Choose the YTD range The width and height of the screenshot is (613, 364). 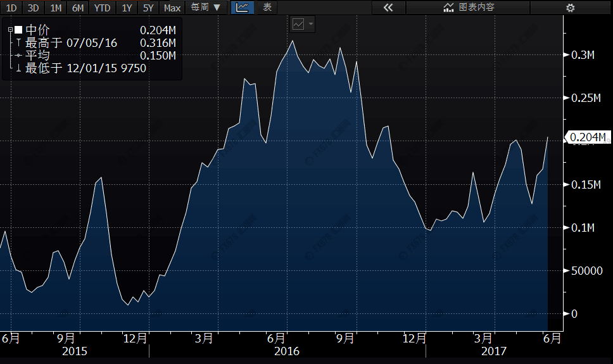[x=102, y=8]
